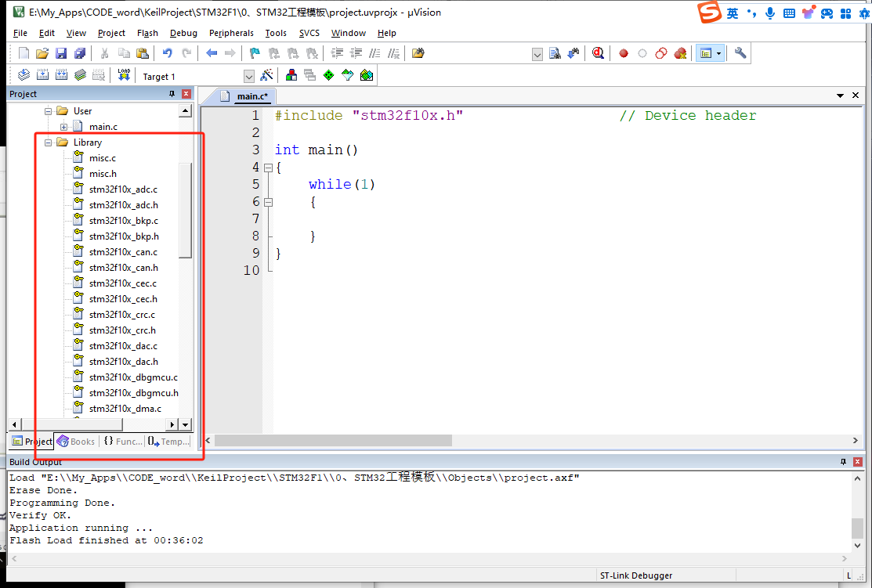Switch to the Temp... tab
Image resolution: width=872 pixels, height=588 pixels.
point(168,442)
